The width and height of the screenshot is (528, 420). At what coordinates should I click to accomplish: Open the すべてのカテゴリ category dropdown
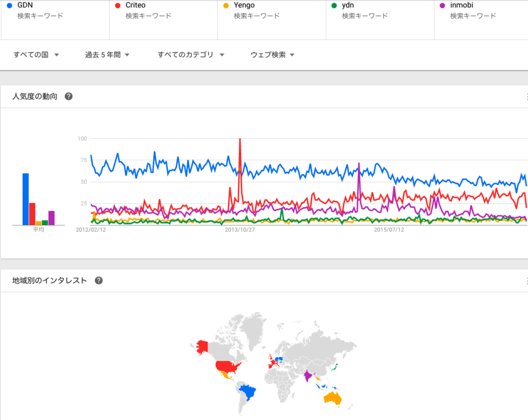[x=191, y=55]
